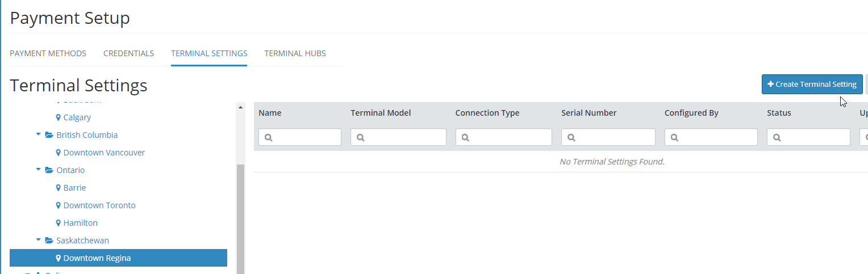
Task: Click the scroll up arrow in location tree
Action: point(240,107)
